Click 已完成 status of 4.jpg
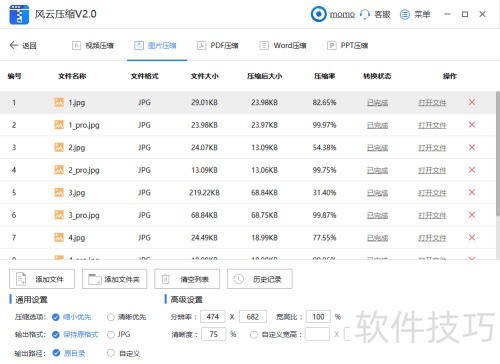 (377, 238)
